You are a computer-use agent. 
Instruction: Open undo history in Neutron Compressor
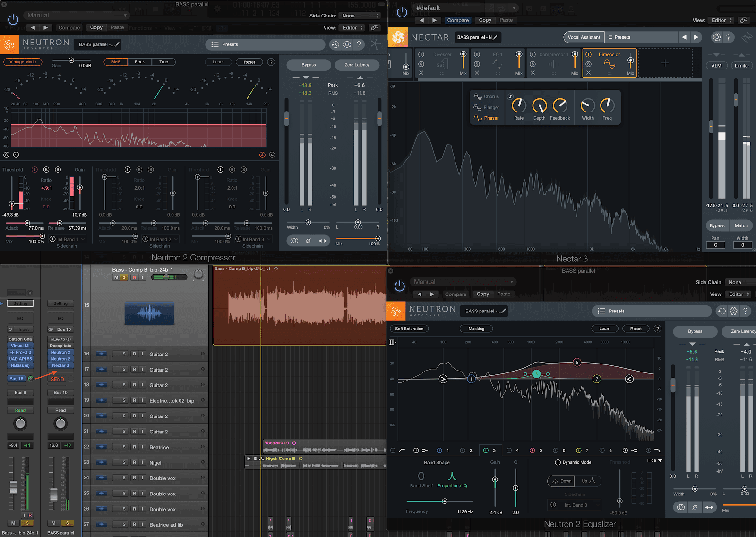pos(335,44)
